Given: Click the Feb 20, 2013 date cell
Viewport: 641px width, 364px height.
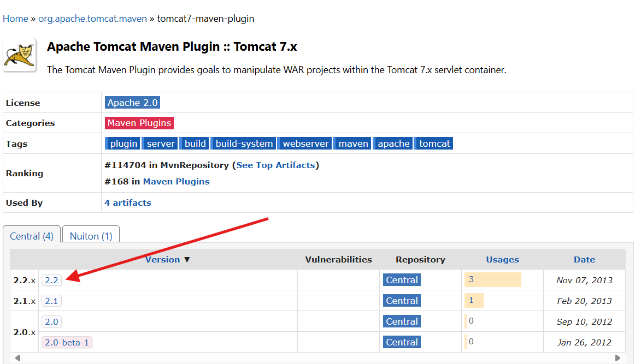Looking at the screenshot, I should (x=585, y=301).
